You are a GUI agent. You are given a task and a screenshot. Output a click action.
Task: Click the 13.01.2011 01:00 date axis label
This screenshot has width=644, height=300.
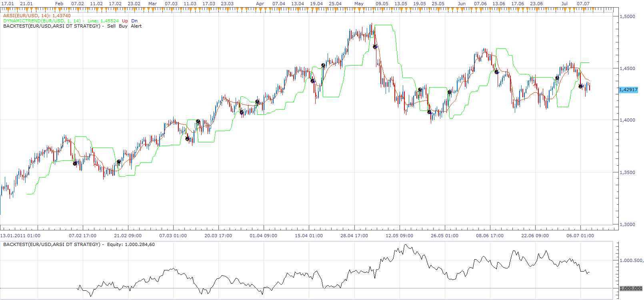tap(20, 236)
